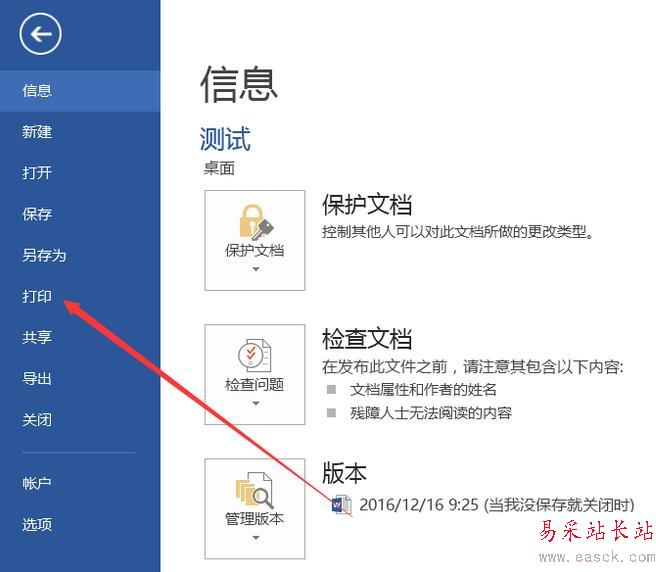Click the 信息 page heading
The image size is (656, 572).
click(x=239, y=85)
